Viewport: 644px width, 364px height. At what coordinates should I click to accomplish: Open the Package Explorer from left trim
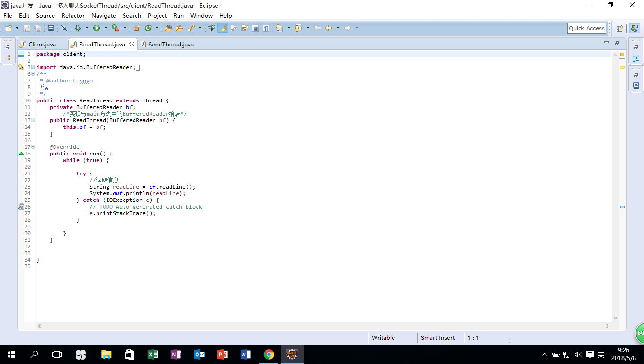click(x=8, y=58)
